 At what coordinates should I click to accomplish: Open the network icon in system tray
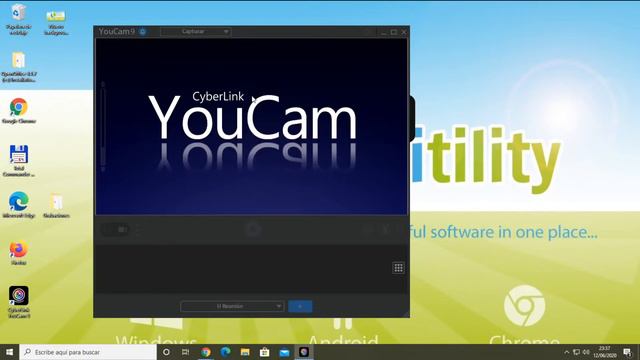576,352
